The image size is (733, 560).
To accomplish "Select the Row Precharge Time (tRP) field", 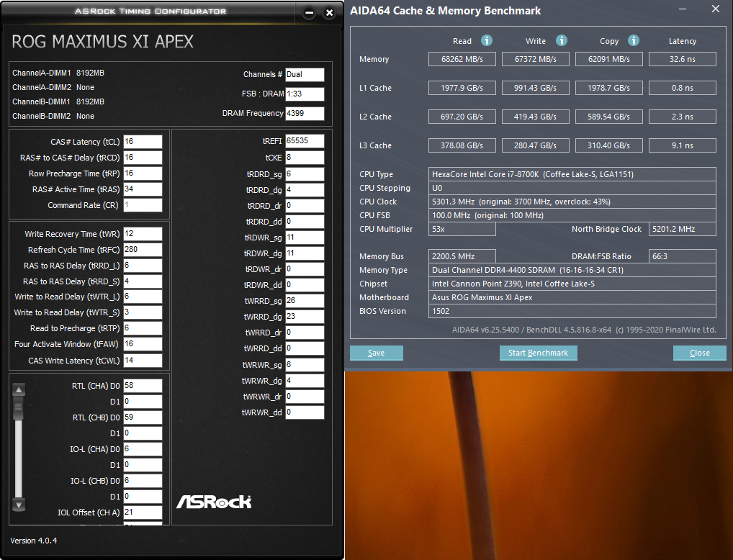I will [x=143, y=173].
